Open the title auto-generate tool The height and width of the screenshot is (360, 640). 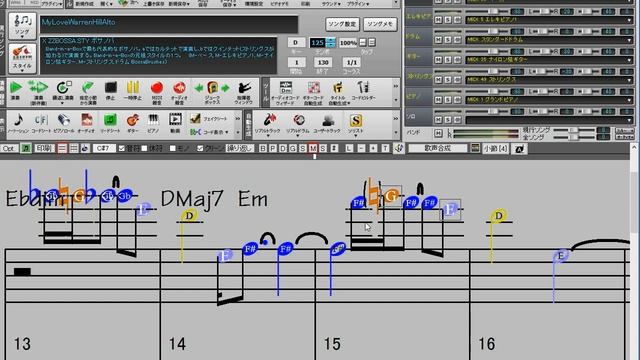click(x=338, y=88)
